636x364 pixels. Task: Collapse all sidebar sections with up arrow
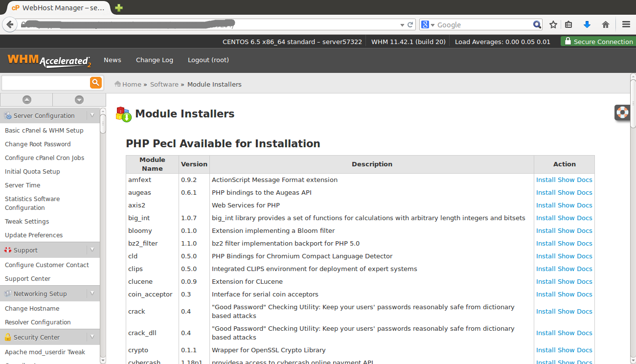coord(27,99)
